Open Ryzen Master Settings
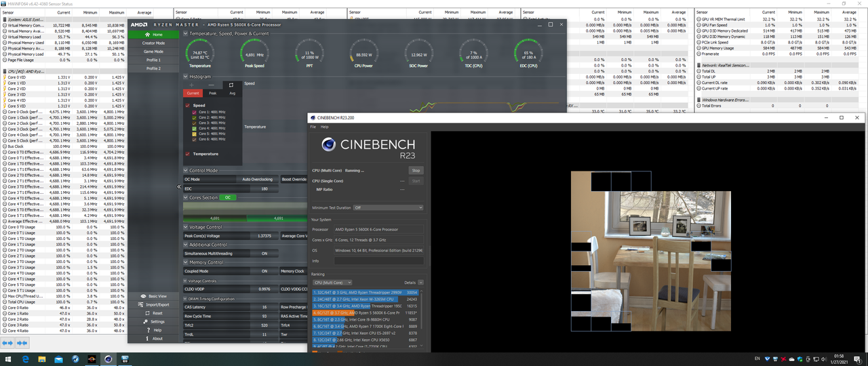Screen dimensions: 868x366 click(x=153, y=321)
